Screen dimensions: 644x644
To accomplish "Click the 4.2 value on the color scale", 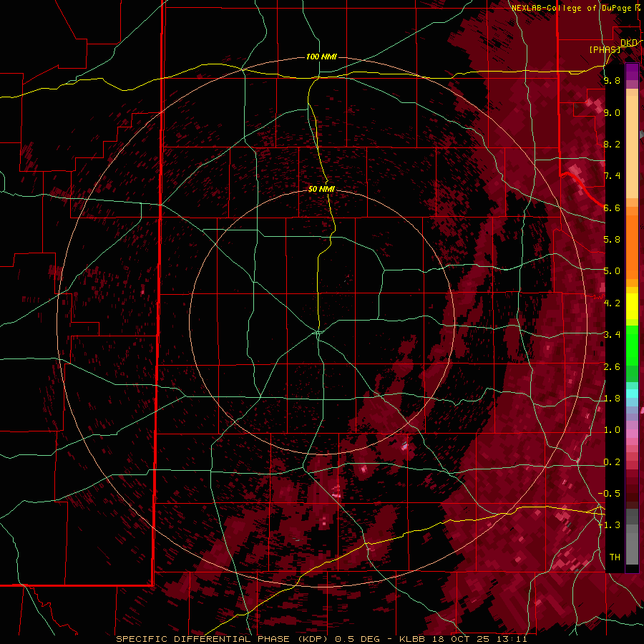I will (612, 303).
